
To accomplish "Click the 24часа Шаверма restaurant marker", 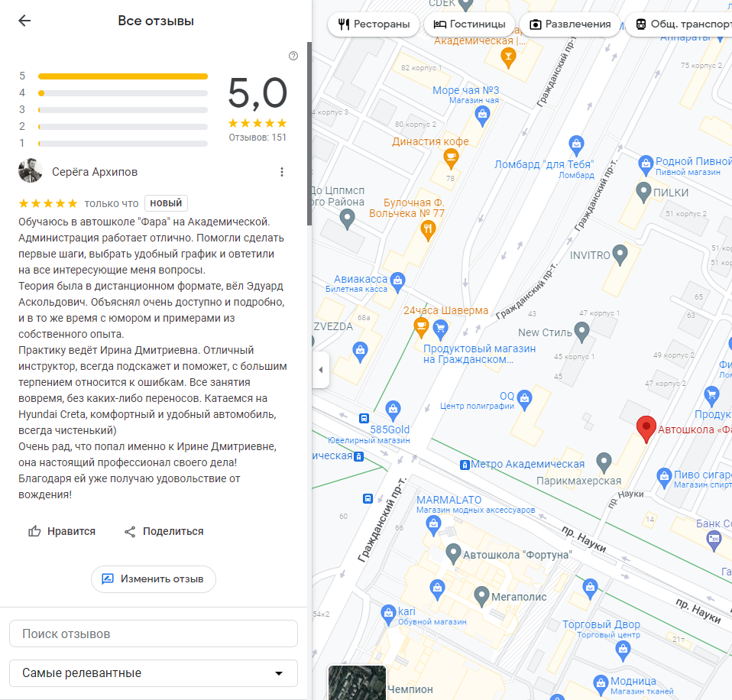I will pos(420,327).
